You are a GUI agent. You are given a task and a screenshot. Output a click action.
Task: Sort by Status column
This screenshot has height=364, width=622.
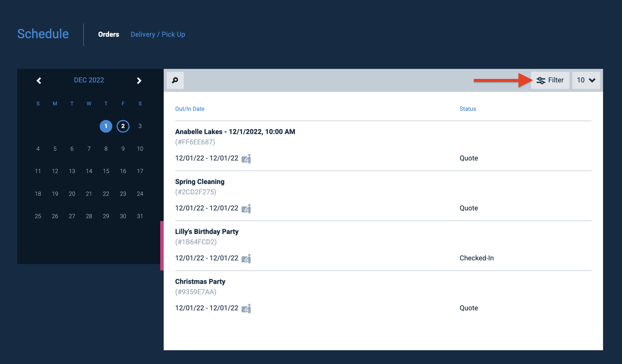(x=468, y=109)
